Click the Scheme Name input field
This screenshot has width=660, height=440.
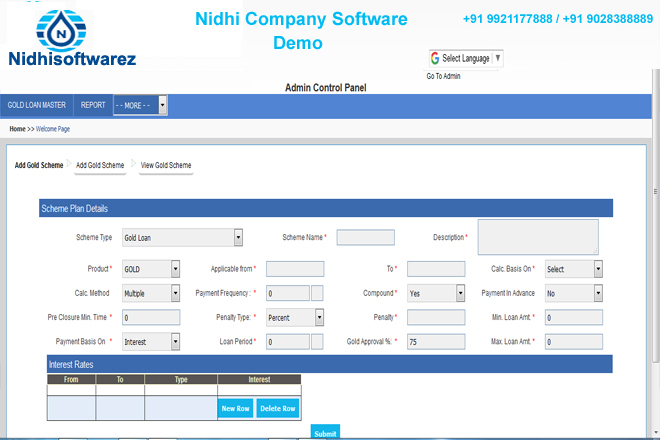(365, 237)
